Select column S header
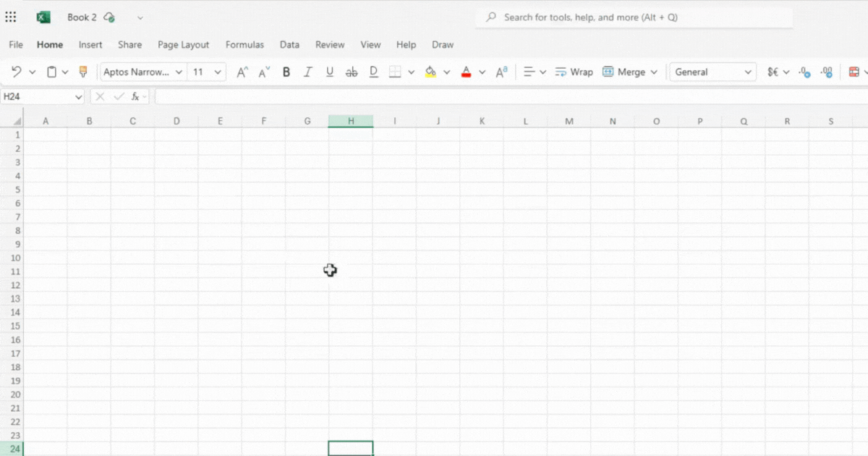This screenshot has width=868, height=456. [x=831, y=121]
